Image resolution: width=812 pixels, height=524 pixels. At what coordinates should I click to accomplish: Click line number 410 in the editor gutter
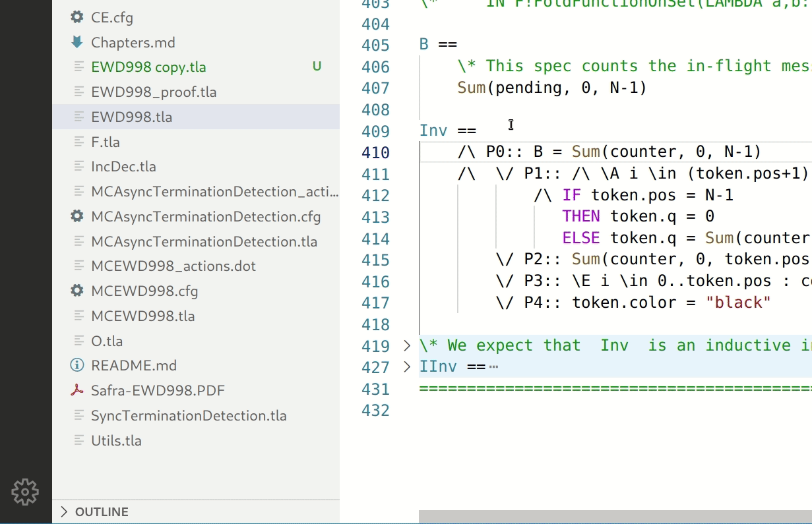click(375, 152)
